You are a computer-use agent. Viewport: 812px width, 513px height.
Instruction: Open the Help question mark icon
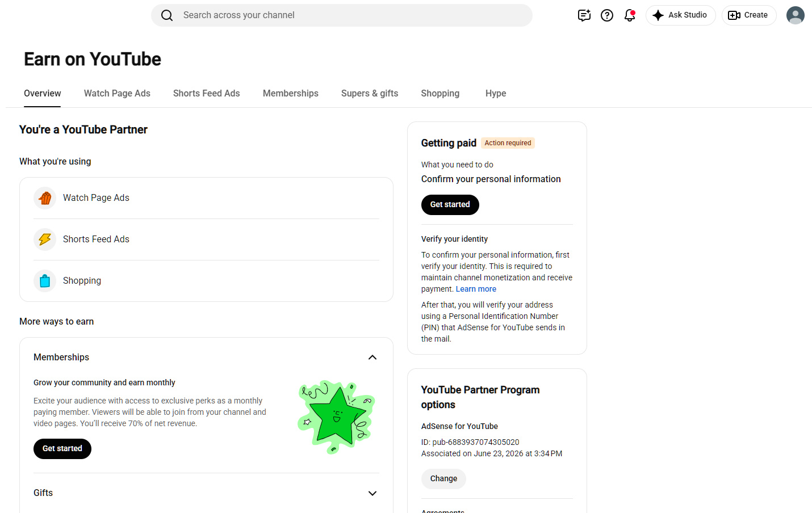(x=607, y=15)
